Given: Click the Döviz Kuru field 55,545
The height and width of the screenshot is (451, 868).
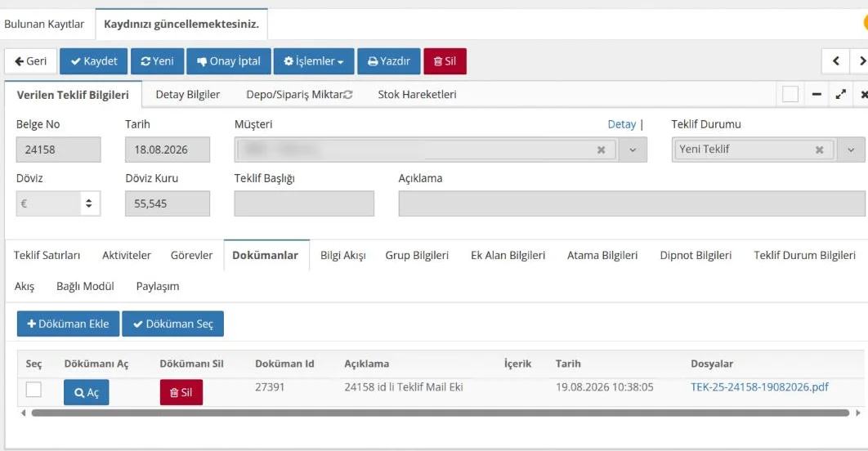Looking at the screenshot, I should pyautogui.click(x=168, y=203).
